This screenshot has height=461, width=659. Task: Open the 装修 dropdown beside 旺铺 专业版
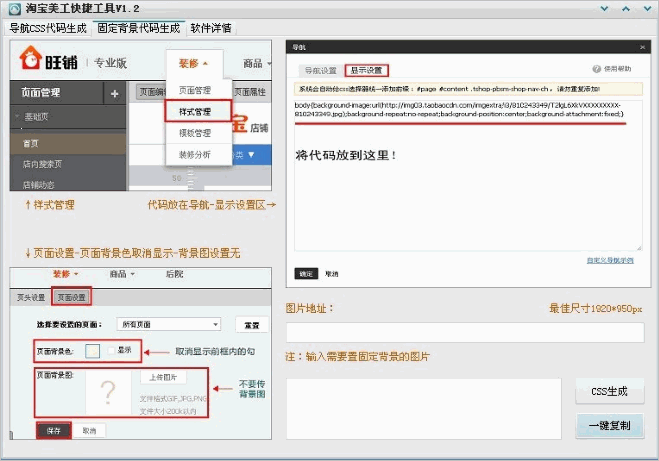pyautogui.click(x=193, y=63)
